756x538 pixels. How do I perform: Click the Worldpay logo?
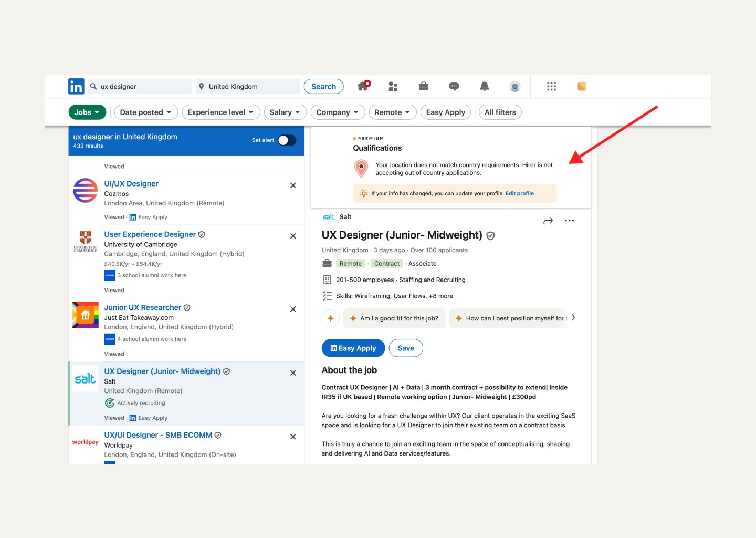pyautogui.click(x=85, y=442)
